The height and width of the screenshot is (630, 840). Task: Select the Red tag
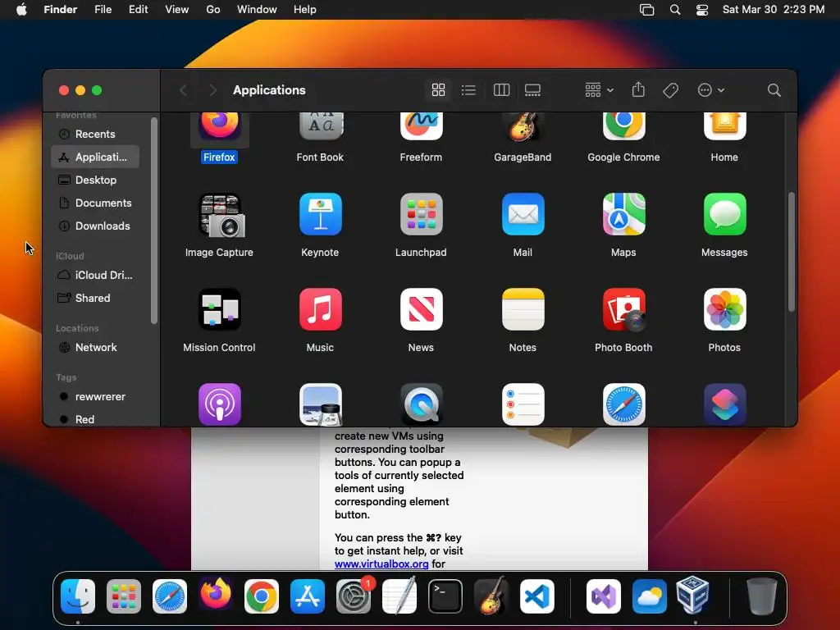click(x=95, y=419)
